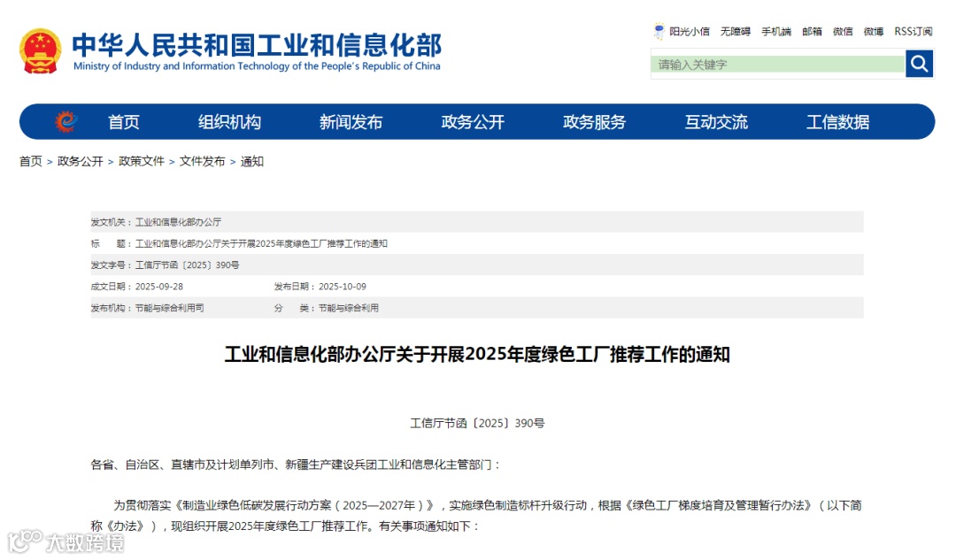Open the 阳光小信 assistant icon
This screenshot has height=560, width=956.
tap(659, 31)
